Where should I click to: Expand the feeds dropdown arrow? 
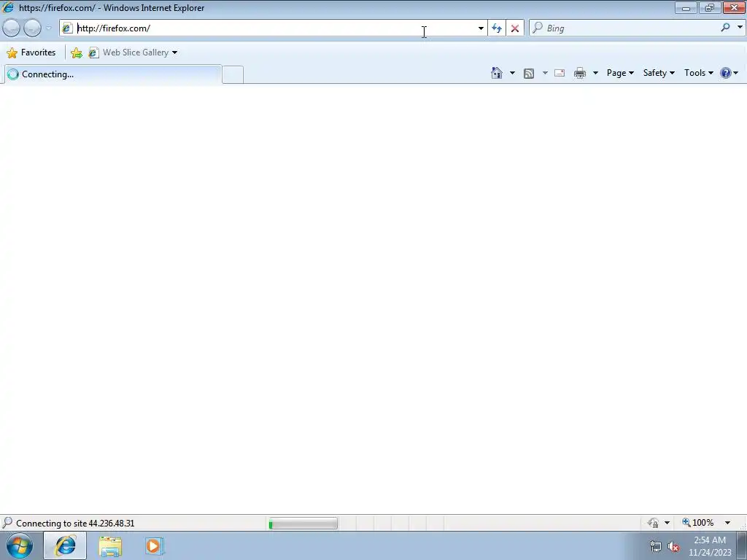(x=545, y=73)
